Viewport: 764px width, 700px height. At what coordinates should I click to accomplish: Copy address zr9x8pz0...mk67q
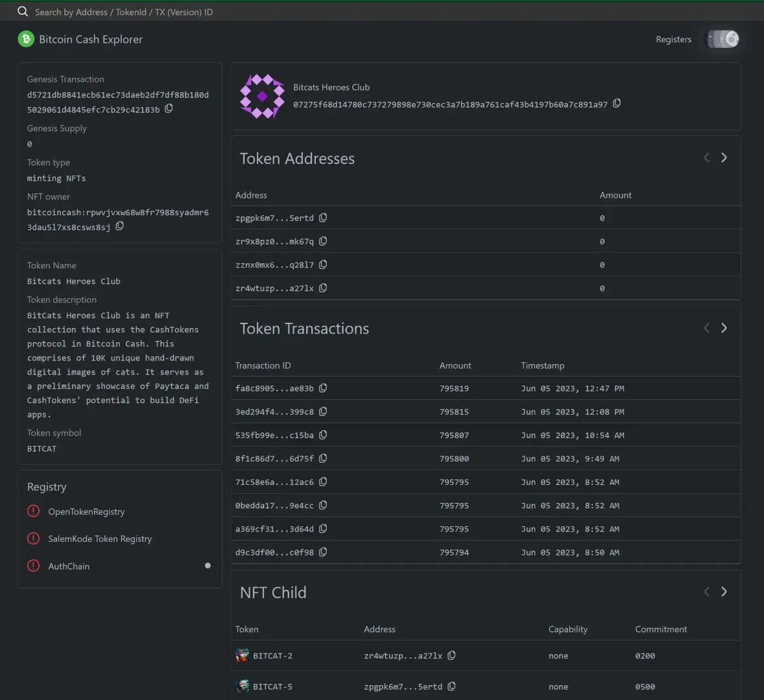pos(322,241)
